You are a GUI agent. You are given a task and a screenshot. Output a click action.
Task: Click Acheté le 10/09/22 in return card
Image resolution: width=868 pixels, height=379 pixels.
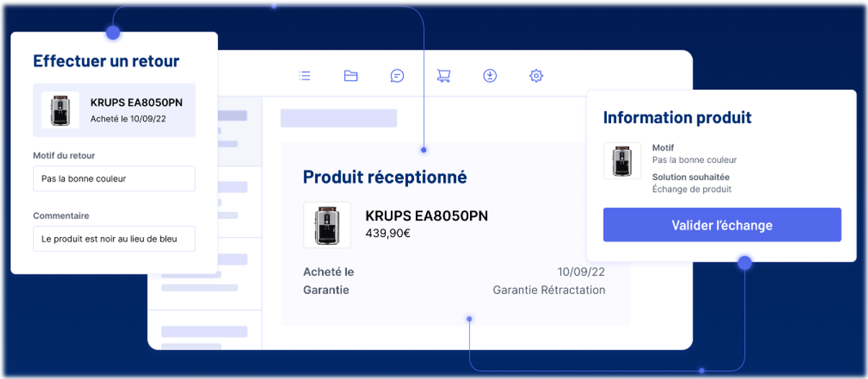(x=128, y=118)
